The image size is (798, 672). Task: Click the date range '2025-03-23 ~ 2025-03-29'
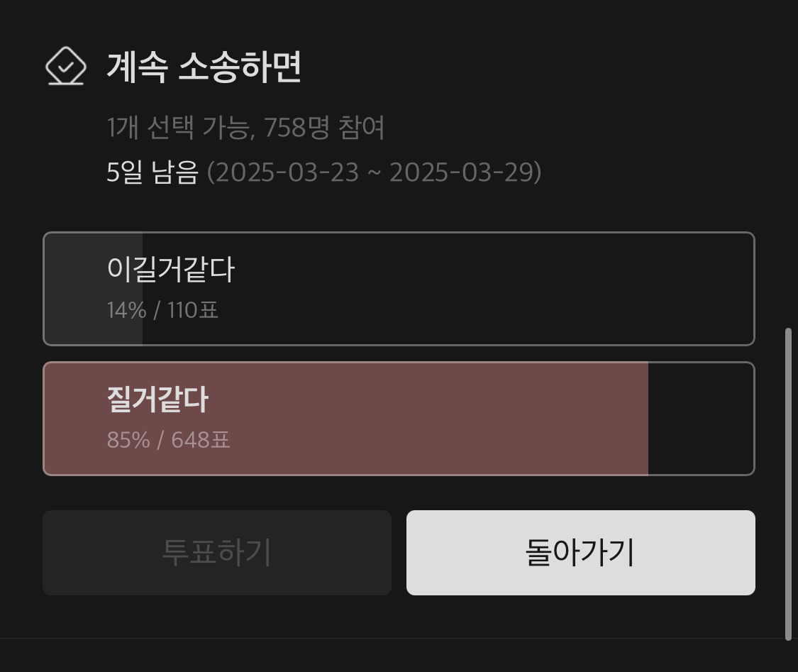tap(374, 172)
